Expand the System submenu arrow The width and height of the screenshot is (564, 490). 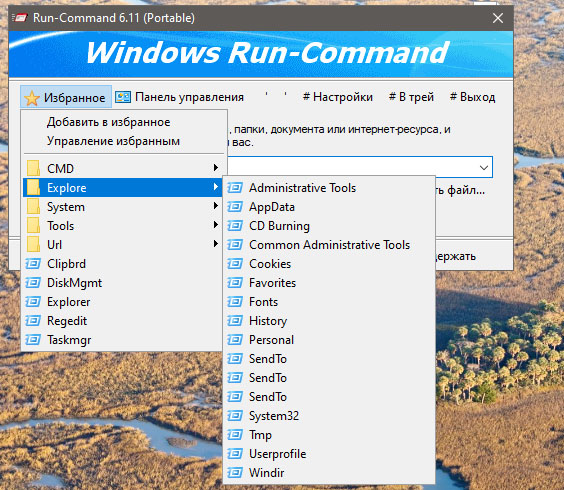tap(215, 206)
